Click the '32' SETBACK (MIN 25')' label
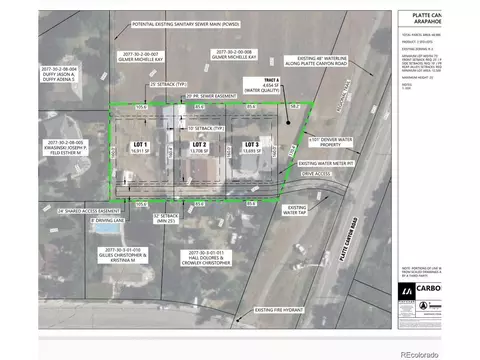The height and width of the screenshot is (360, 480). pyautogui.click(x=166, y=218)
